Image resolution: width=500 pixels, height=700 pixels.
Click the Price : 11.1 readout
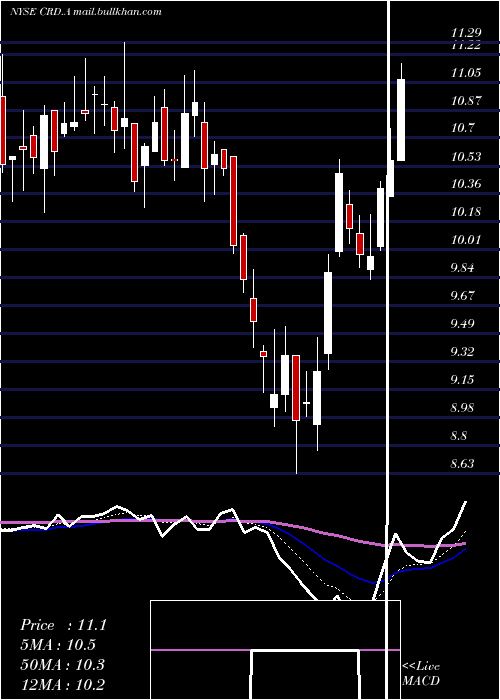(63, 625)
